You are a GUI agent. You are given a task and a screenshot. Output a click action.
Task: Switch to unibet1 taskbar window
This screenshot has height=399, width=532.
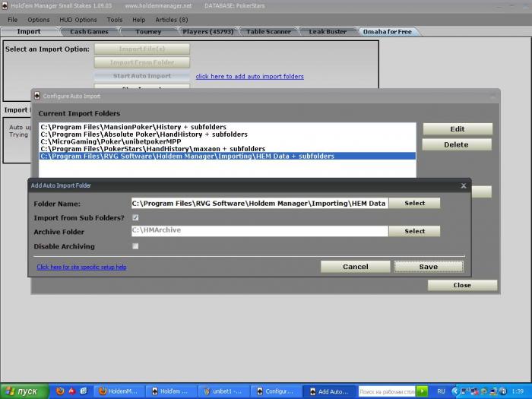click(x=223, y=391)
